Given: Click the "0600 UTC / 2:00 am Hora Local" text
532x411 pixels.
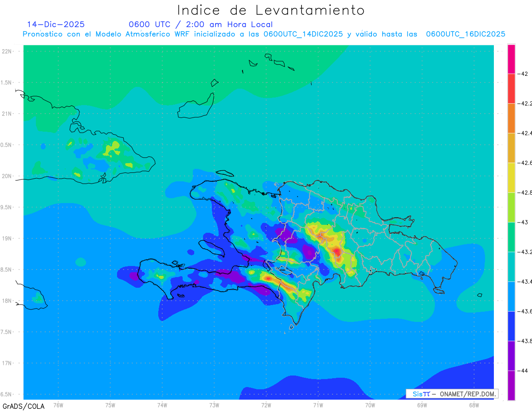Looking at the screenshot, I should coord(201,24).
